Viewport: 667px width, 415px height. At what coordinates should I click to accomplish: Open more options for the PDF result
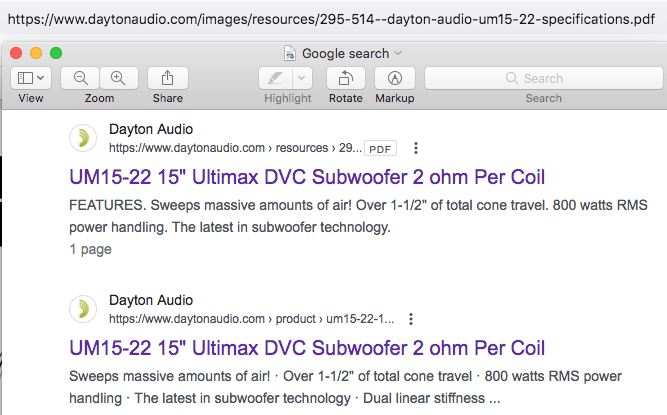[x=416, y=148]
